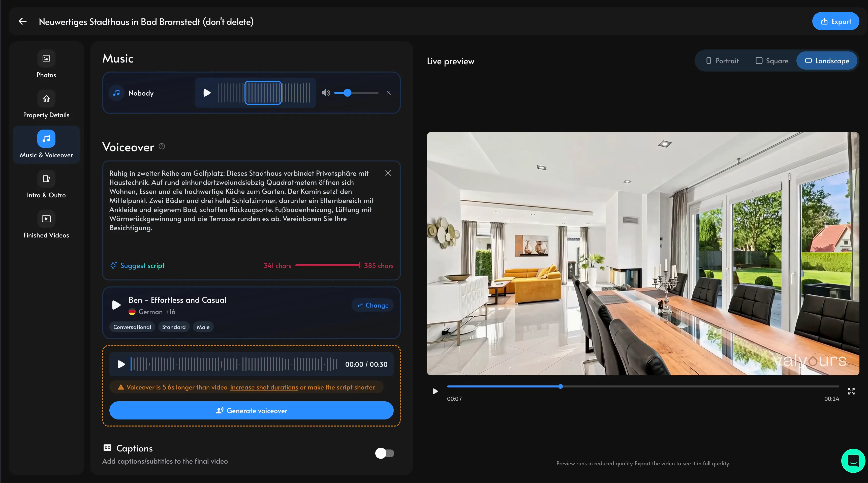
Task: Play the generated voiceover audio
Action: [x=121, y=364]
